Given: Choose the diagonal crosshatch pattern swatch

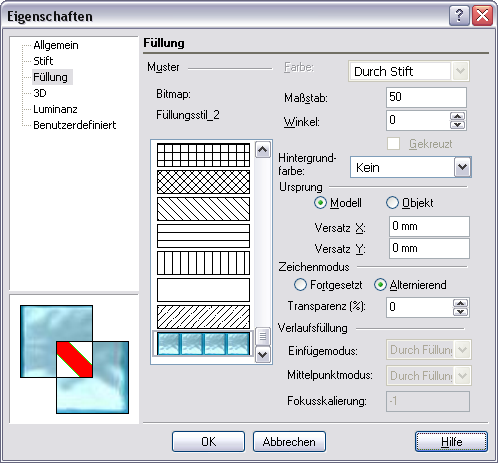Looking at the screenshot, I should click(x=203, y=182).
